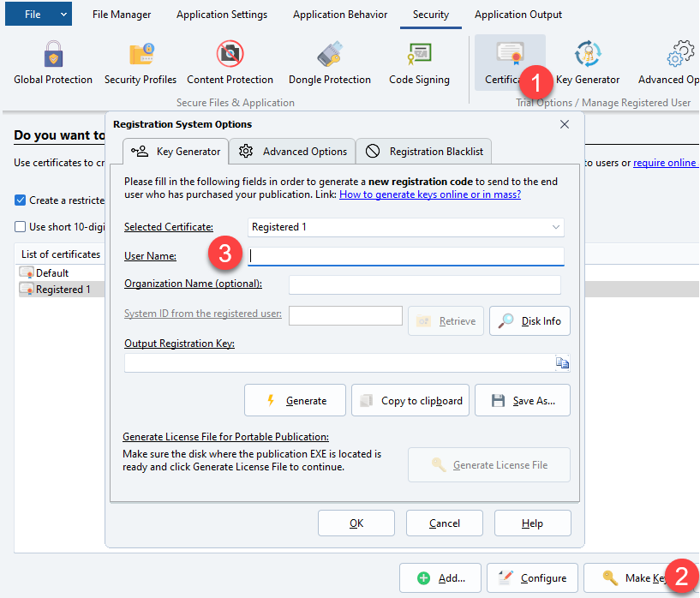Enable the Use short 10-digit checkbox
Image resolution: width=700 pixels, height=598 pixels.
click(21, 227)
